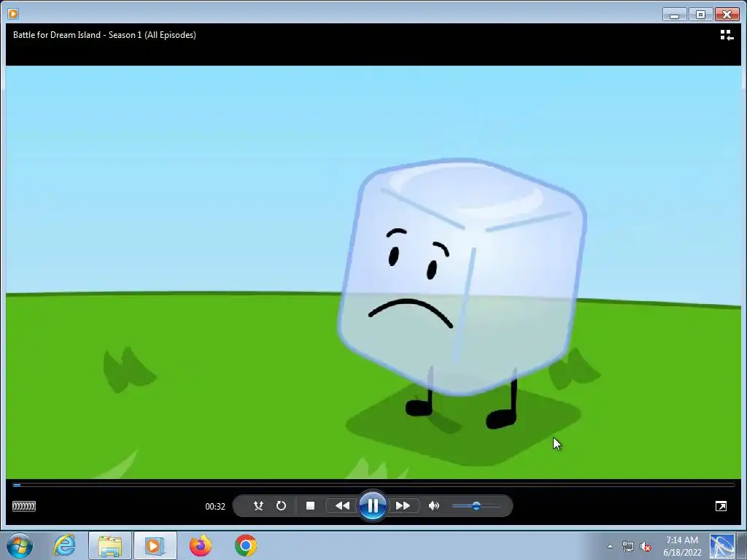Viewport: 747px width, 560px height.
Task: Click Windows Media Player taskbar button
Action: coord(155,545)
